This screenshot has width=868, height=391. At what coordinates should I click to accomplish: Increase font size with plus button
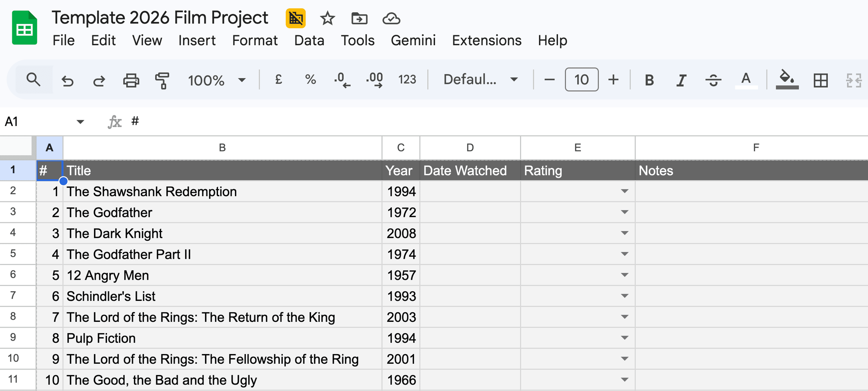tap(613, 80)
